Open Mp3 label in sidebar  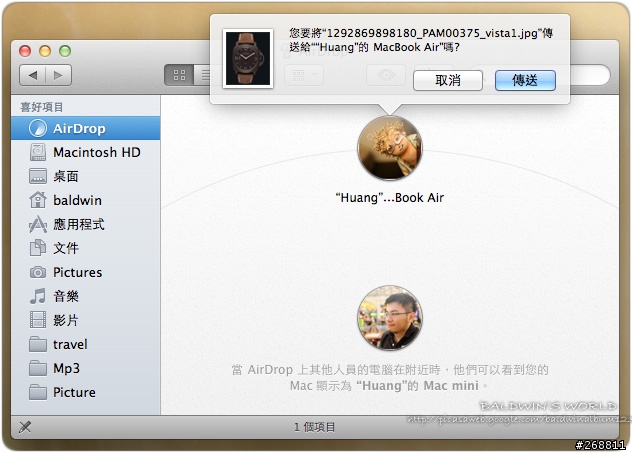tap(67, 368)
